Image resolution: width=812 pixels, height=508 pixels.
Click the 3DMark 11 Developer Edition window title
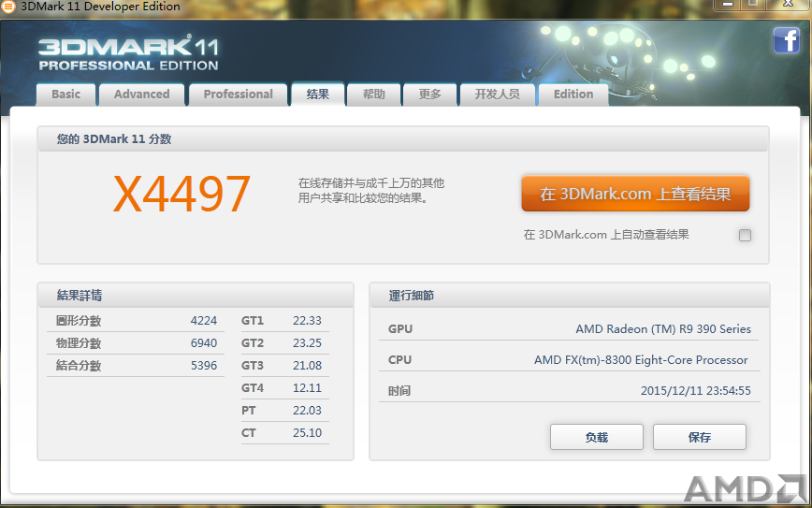point(100,7)
